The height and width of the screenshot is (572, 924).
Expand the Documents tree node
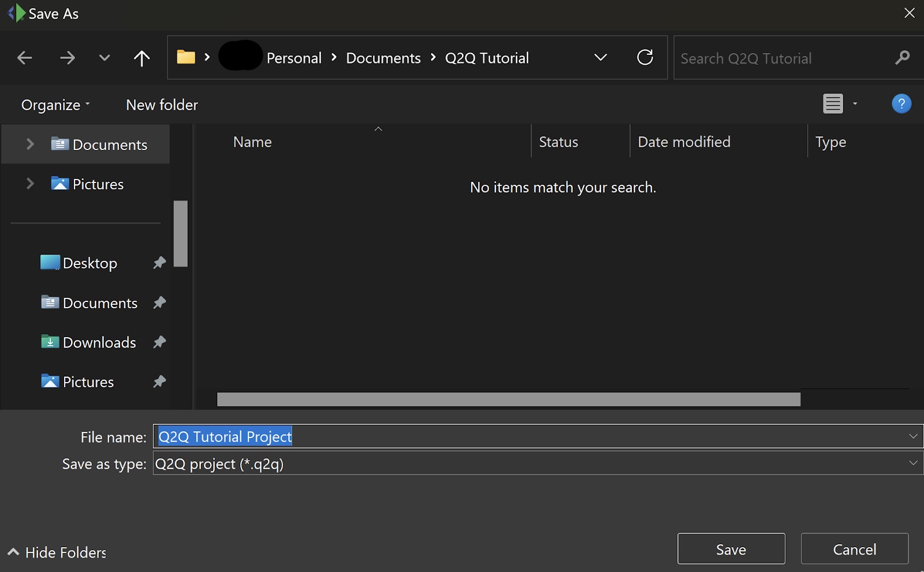(30, 144)
